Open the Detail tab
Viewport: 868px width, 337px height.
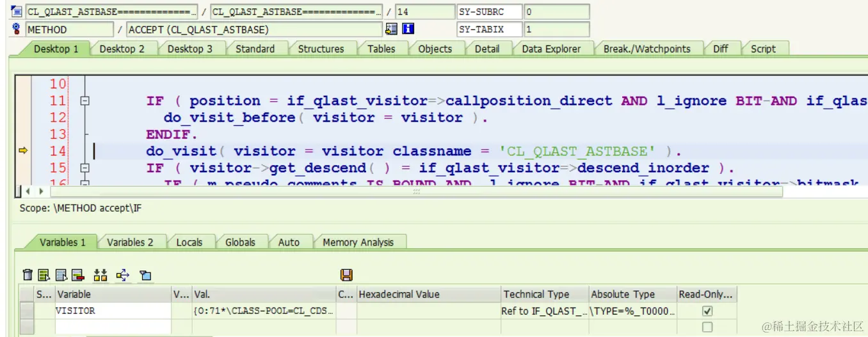[x=486, y=49]
